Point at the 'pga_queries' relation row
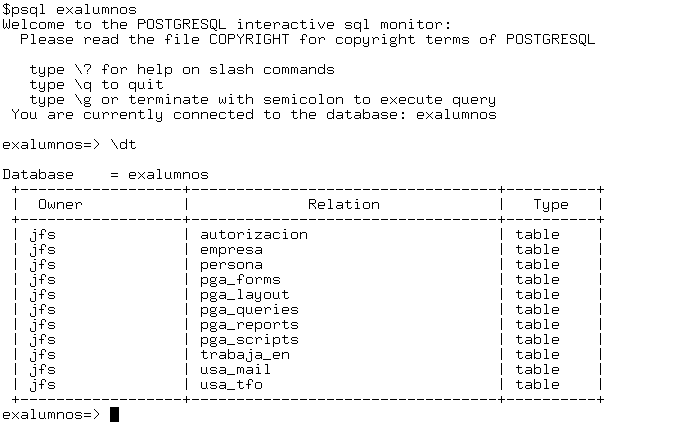The width and height of the screenshot is (697, 439). 249,310
